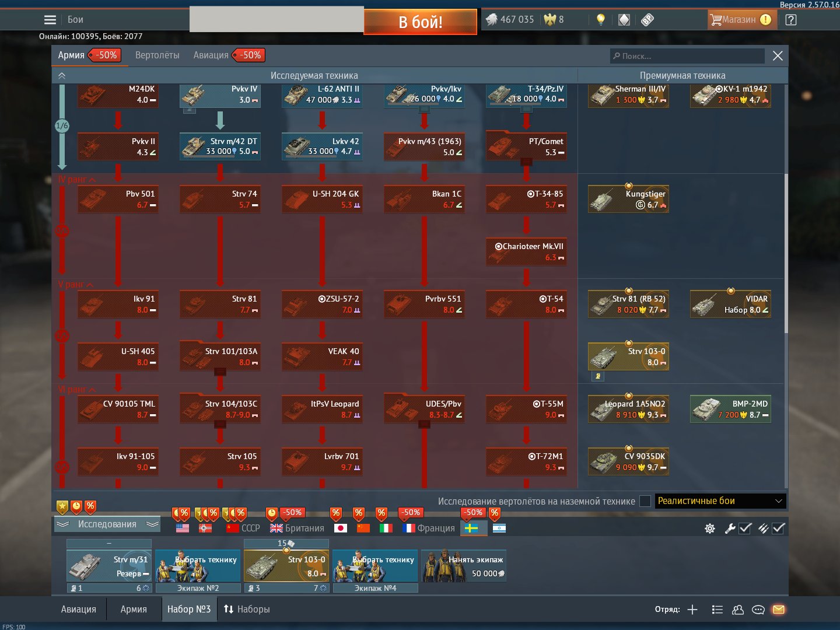Click the gold star bonus icon
The image size is (840, 630).
tap(62, 506)
